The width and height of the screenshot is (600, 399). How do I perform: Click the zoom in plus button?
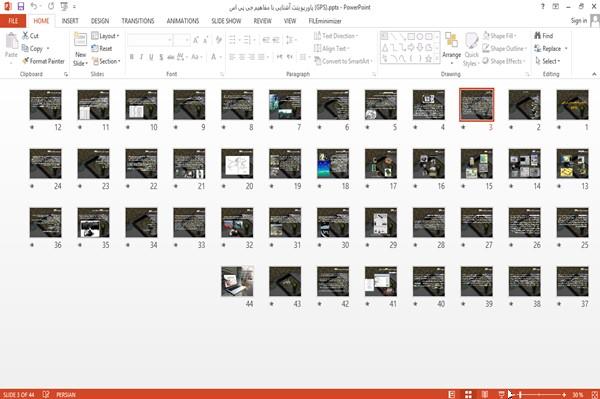click(x=564, y=394)
